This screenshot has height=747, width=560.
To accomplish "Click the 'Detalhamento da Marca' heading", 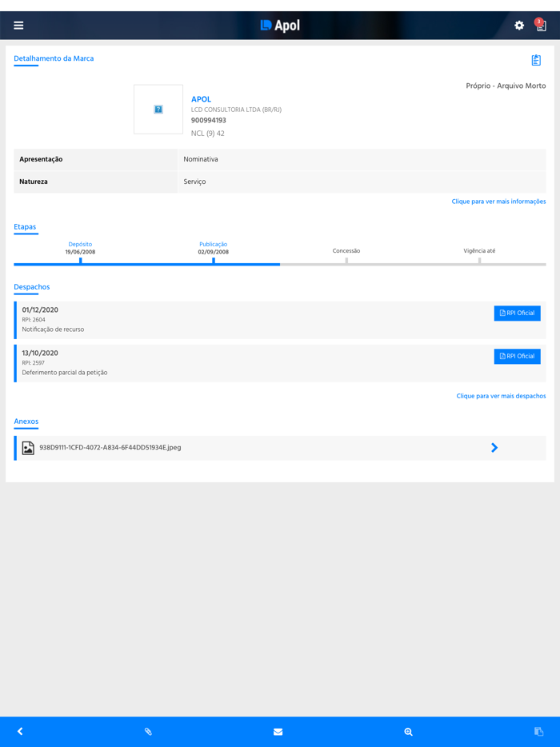I will 54,58.
